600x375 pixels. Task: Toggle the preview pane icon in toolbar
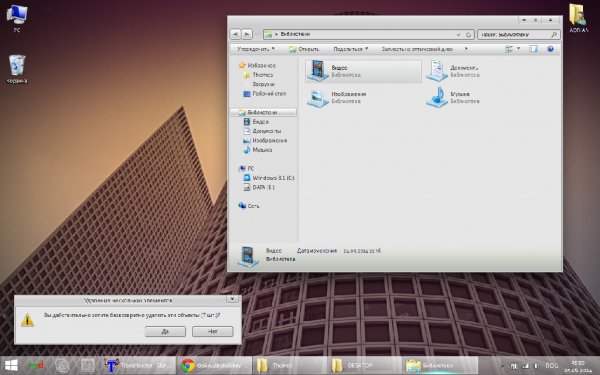(x=533, y=49)
